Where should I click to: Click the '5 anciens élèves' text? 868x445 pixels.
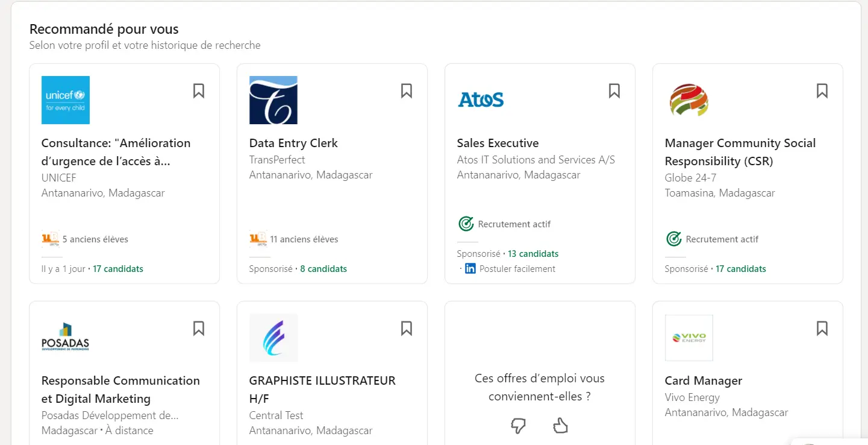point(95,239)
